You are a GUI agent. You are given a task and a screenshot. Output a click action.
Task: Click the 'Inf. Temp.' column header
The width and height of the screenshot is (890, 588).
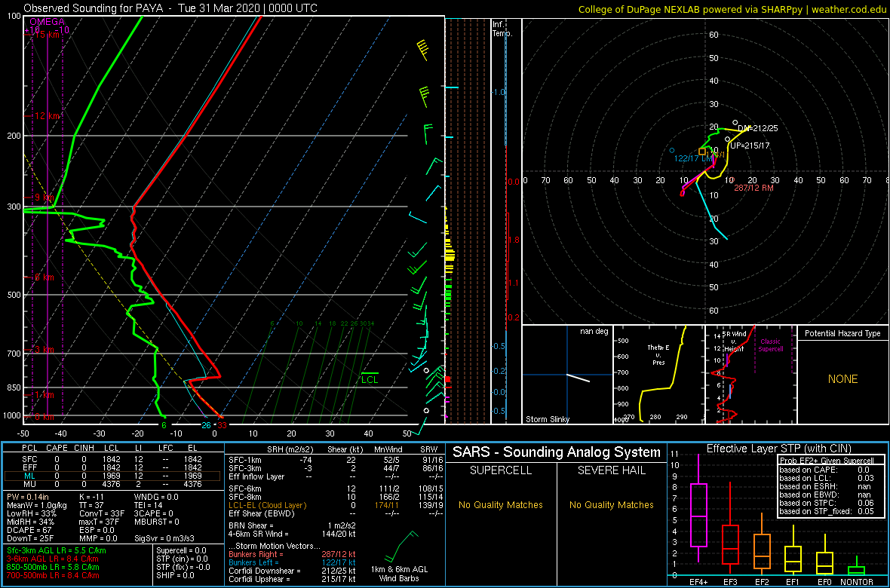coord(503,29)
